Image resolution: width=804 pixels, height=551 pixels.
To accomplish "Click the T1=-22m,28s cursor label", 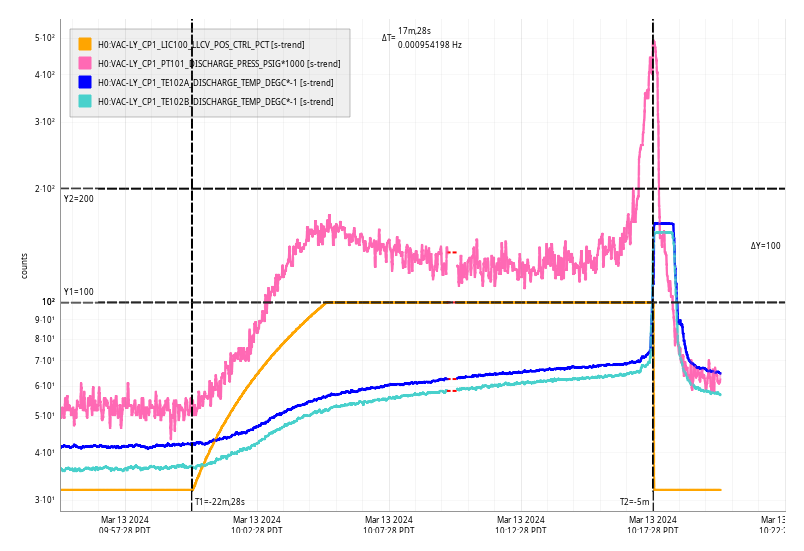I will (x=220, y=502).
